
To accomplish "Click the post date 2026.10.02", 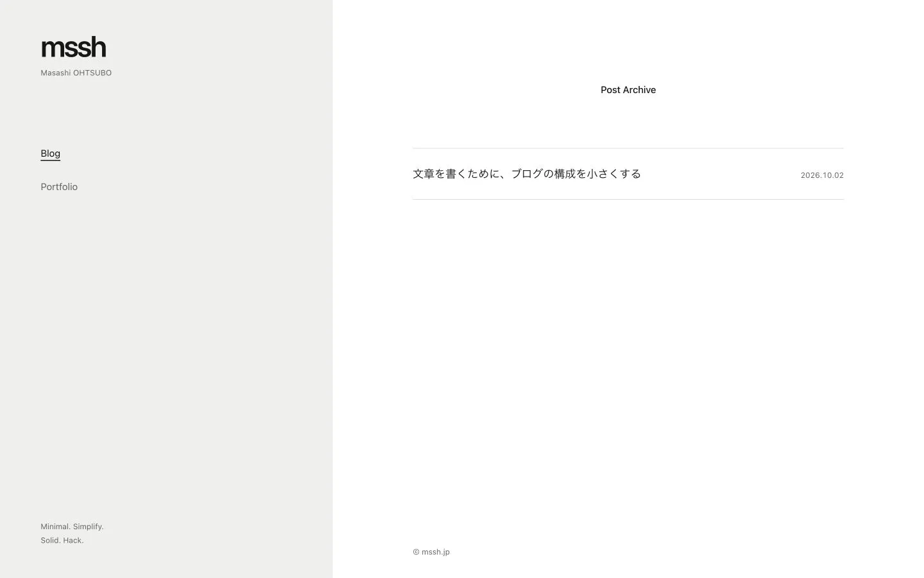I will pos(822,175).
